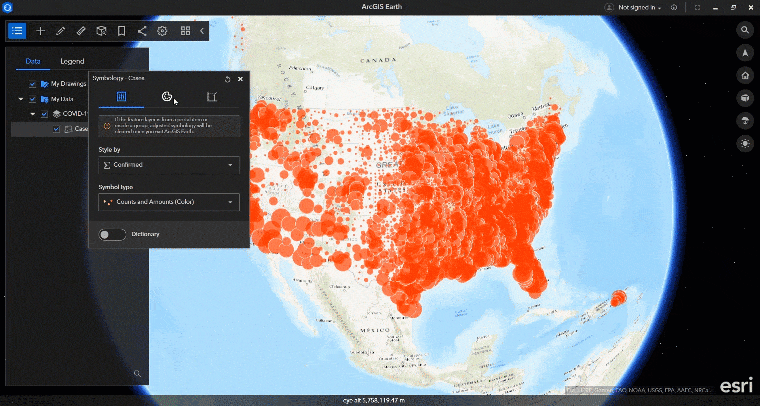
Task: Uncheck the My Drawings checkbox
Action: (x=32, y=84)
